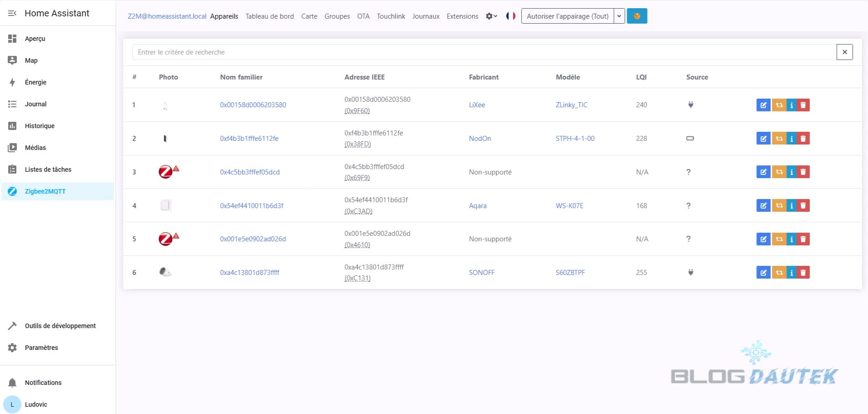Click Autoriser l'appairage (Tout) button
The image size is (868, 414).
(567, 16)
